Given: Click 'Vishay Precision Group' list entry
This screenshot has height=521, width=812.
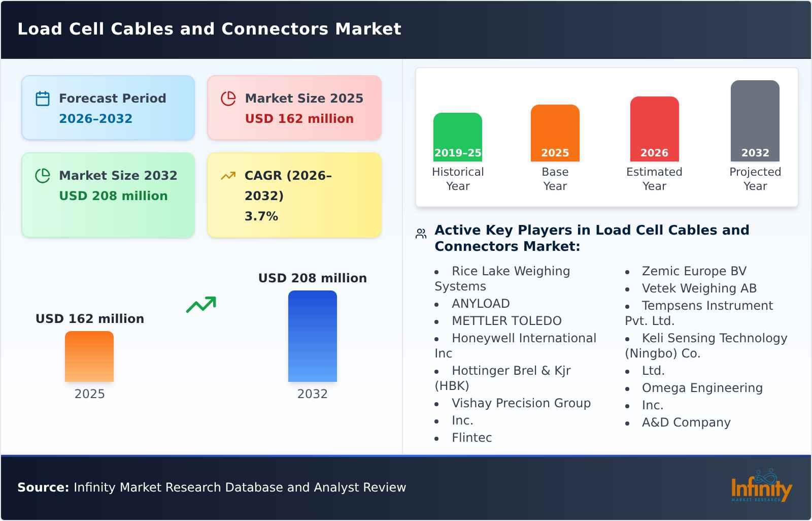Looking at the screenshot, I should tap(521, 403).
